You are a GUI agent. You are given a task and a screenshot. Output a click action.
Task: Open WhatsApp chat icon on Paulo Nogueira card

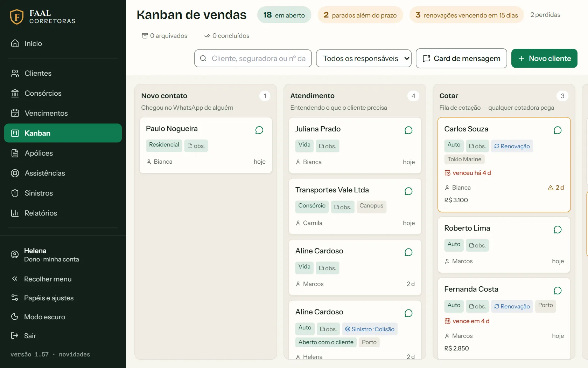(259, 130)
